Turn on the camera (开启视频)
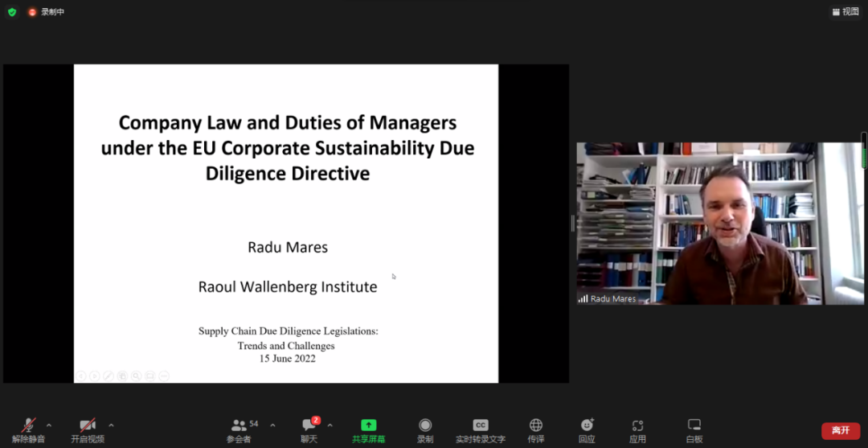The height and width of the screenshot is (448, 868). click(87, 430)
